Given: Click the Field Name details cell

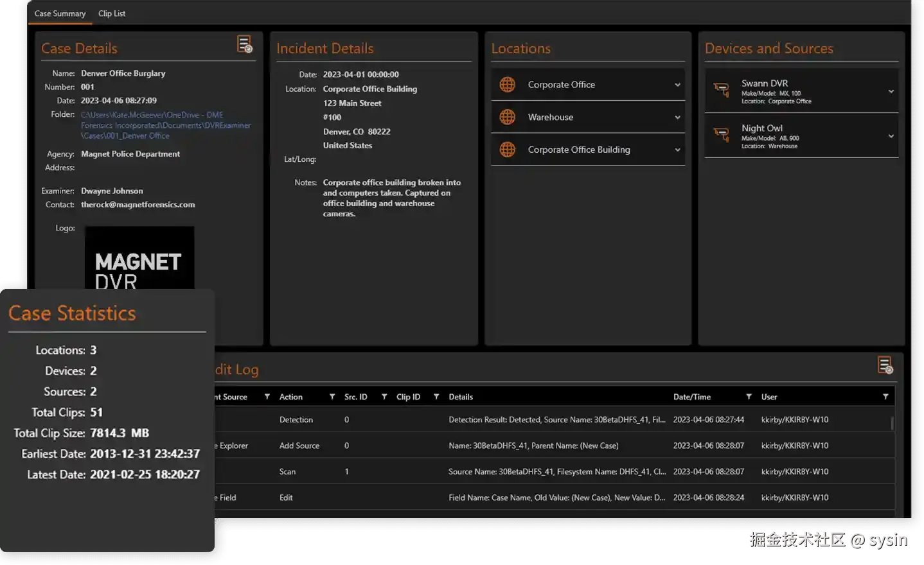Looking at the screenshot, I should (x=557, y=498).
